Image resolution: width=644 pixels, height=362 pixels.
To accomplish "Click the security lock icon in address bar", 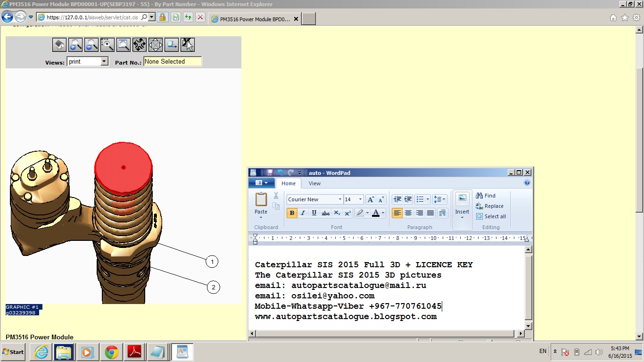I will 162,17.
